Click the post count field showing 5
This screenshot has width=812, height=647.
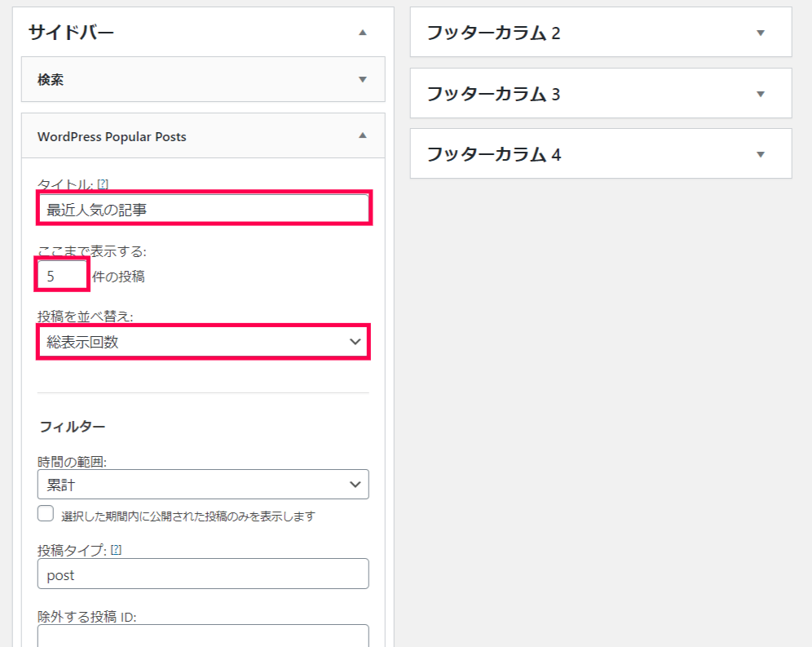click(62, 276)
